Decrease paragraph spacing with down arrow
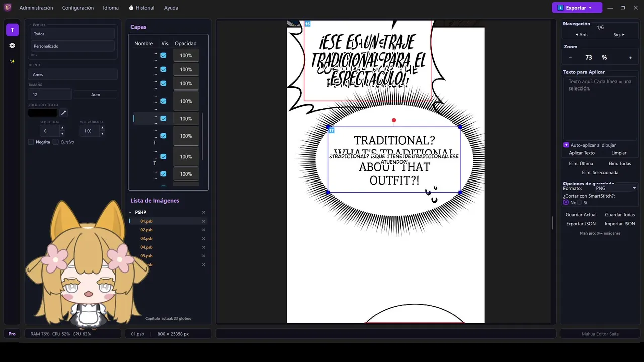The image size is (644, 362). (102, 134)
